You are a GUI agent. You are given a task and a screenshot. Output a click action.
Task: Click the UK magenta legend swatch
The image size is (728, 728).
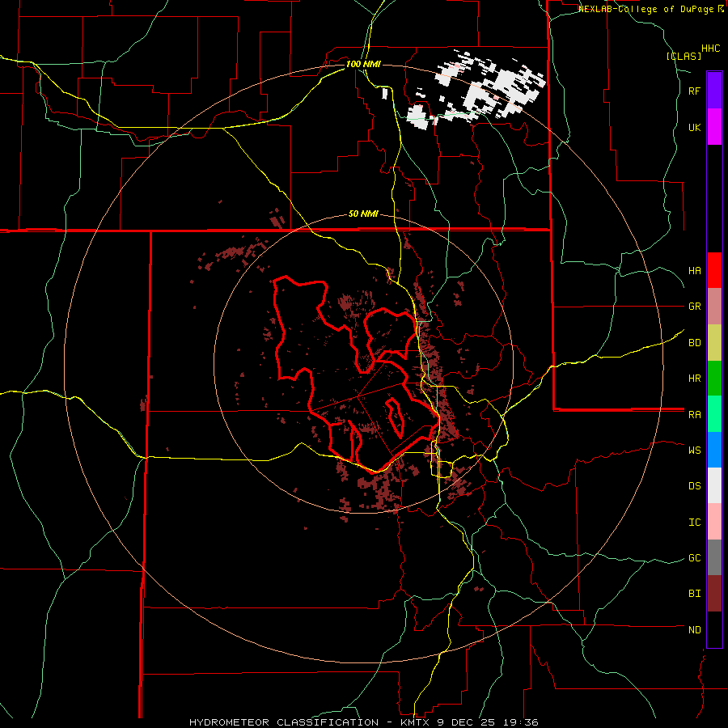714,127
